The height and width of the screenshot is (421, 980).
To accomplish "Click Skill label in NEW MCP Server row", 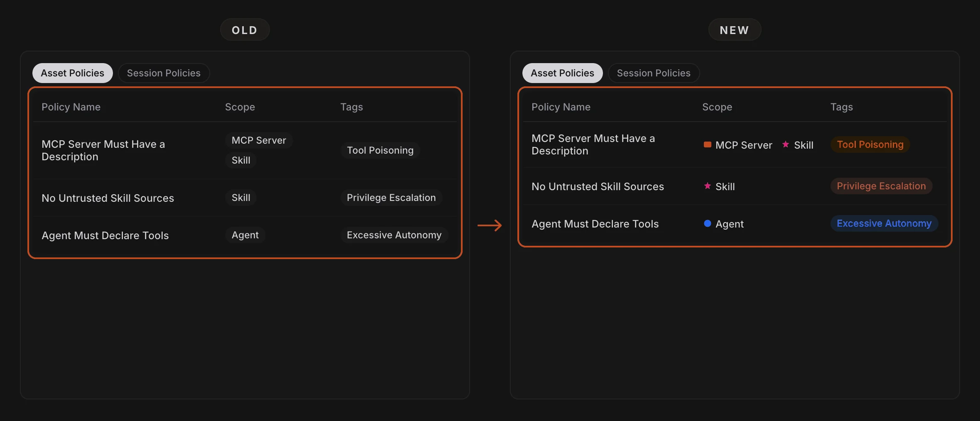I will [x=804, y=145].
